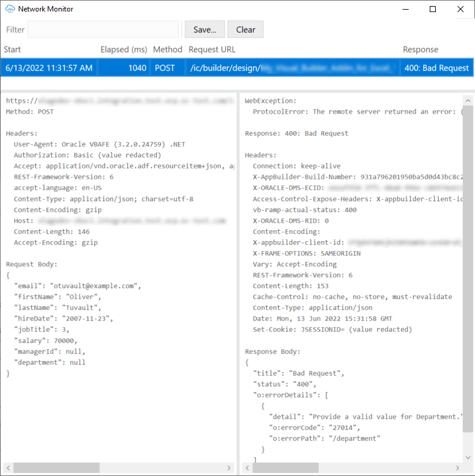Click the accept-language: en-US line
This screenshot has width=475, height=476.
tap(57, 188)
